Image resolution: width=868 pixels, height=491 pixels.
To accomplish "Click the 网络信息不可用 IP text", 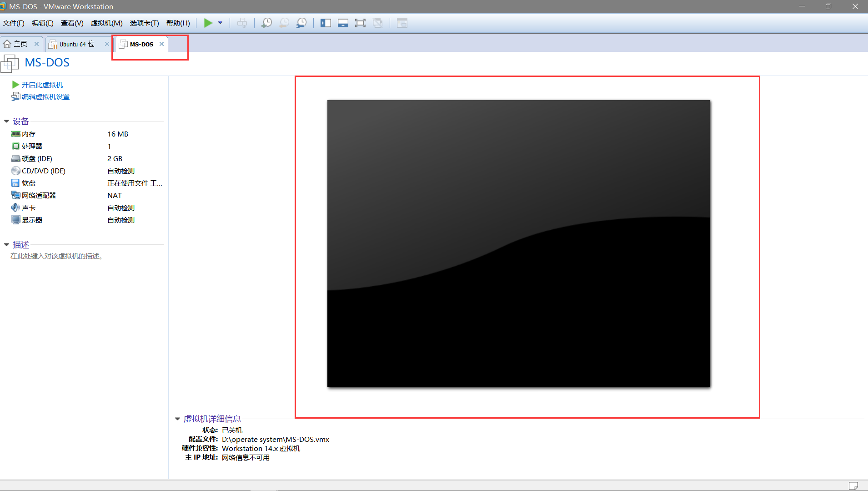I will coord(246,457).
